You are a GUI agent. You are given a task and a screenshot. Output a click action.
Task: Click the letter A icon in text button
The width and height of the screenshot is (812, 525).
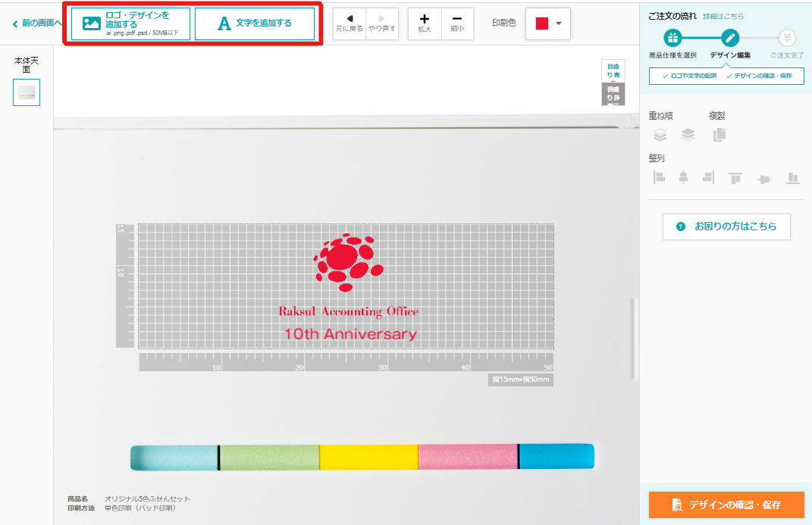(x=224, y=23)
